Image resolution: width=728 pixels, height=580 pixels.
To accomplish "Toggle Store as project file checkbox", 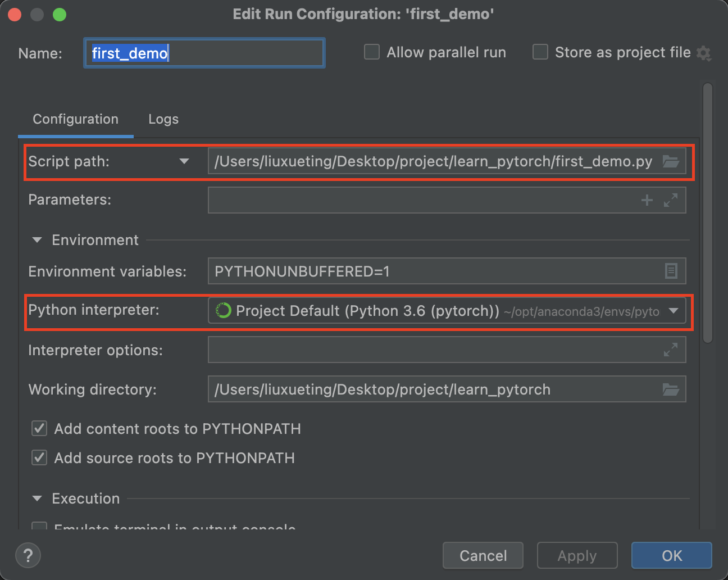I will coord(540,52).
